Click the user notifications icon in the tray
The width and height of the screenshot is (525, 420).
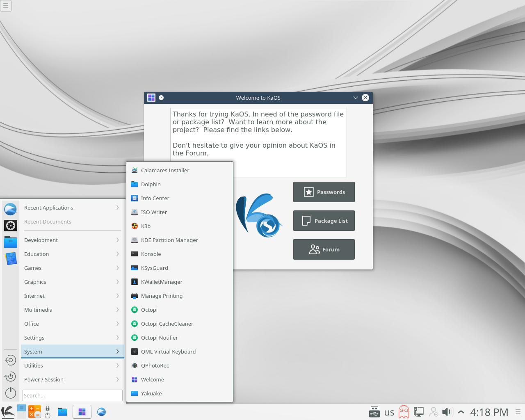[x=434, y=412]
